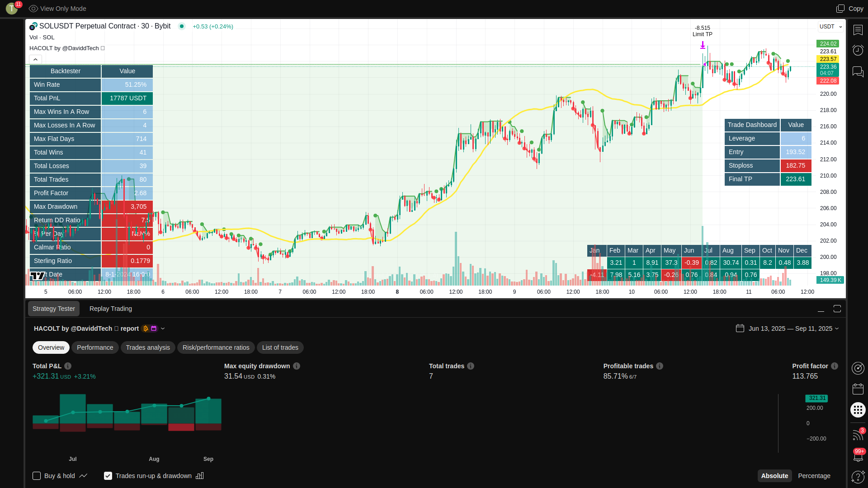868x488 pixels.
Task: Uncheck Trades run-up & drawdown checkbox
Action: pyautogui.click(x=108, y=476)
